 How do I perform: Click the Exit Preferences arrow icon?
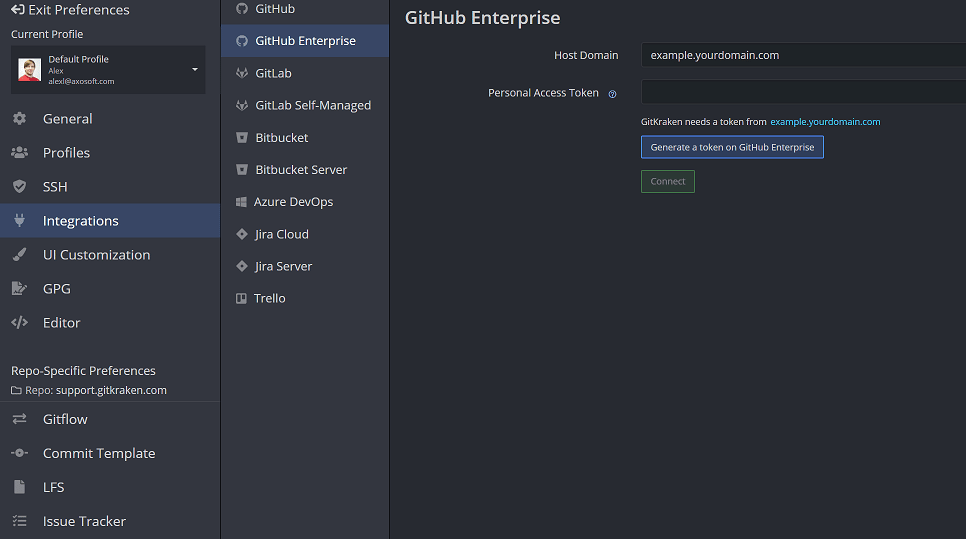tap(18, 10)
